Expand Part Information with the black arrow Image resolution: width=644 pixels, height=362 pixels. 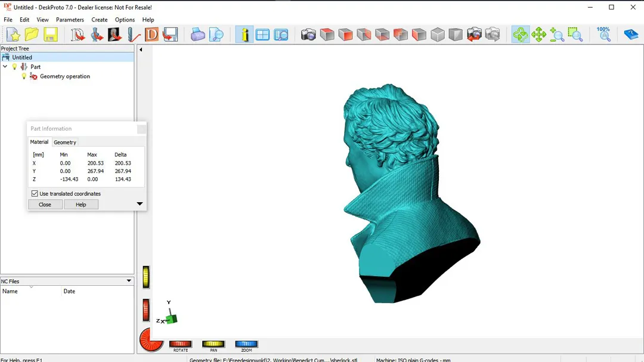[x=140, y=204]
